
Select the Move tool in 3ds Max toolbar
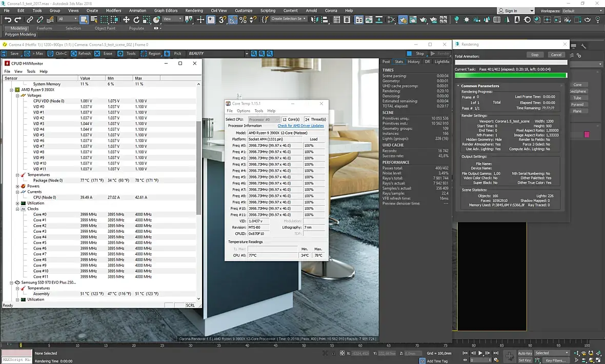(x=126, y=19)
